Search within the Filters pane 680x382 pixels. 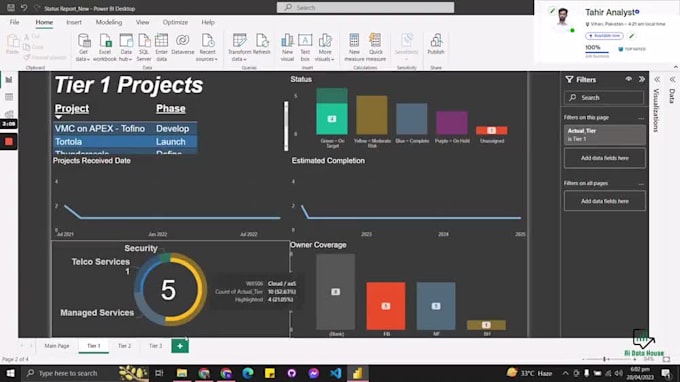click(x=604, y=98)
